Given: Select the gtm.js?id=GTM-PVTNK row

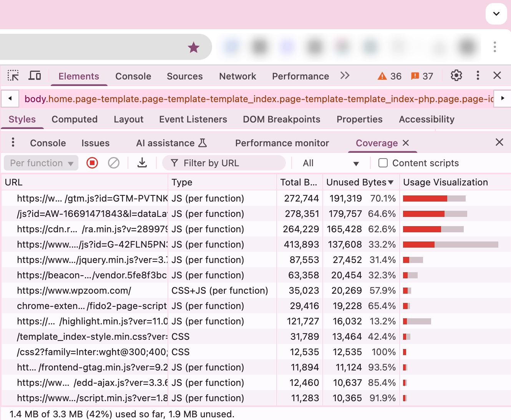Looking at the screenshot, I should 256,198.
